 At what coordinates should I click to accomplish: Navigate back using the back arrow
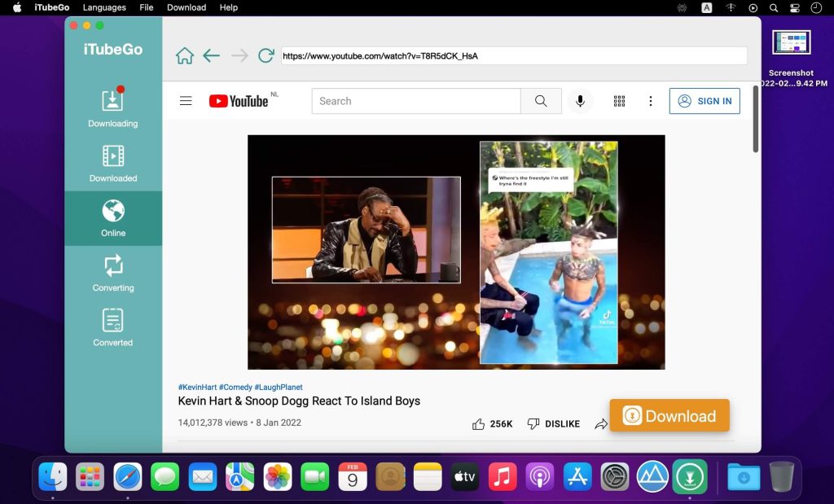[211, 55]
